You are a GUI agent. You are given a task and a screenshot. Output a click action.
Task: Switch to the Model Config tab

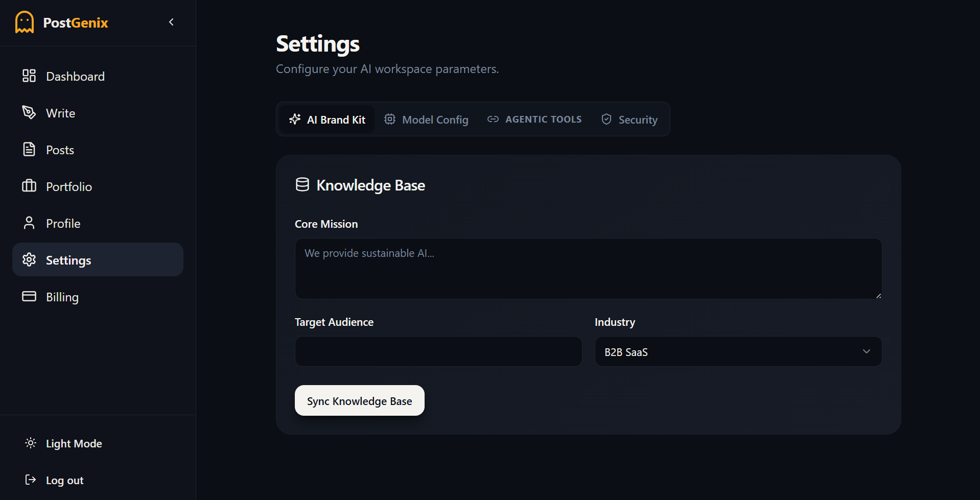click(426, 120)
